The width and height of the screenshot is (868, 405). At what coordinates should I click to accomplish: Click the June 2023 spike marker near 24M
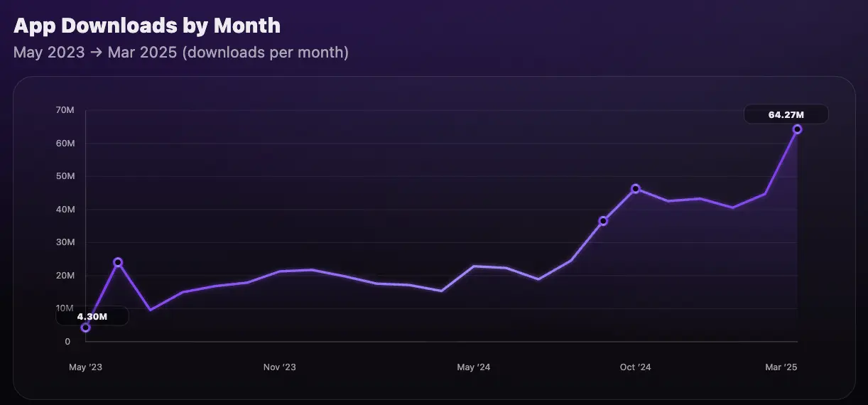(118, 262)
